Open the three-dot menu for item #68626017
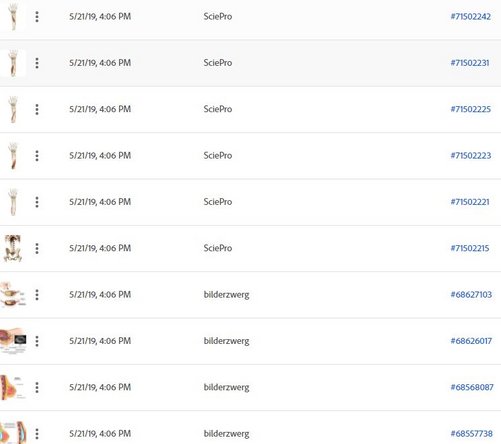The image size is (501, 444). [x=37, y=341]
